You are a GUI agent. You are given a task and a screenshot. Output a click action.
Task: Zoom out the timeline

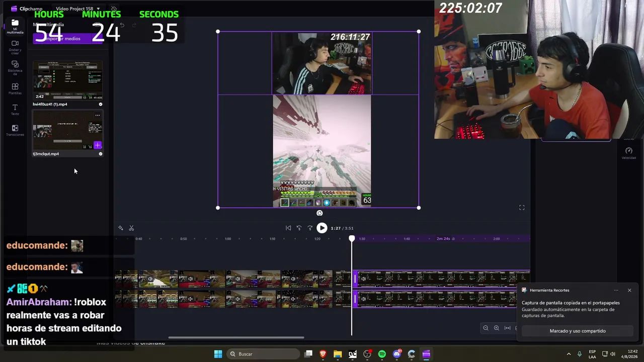[x=486, y=328]
